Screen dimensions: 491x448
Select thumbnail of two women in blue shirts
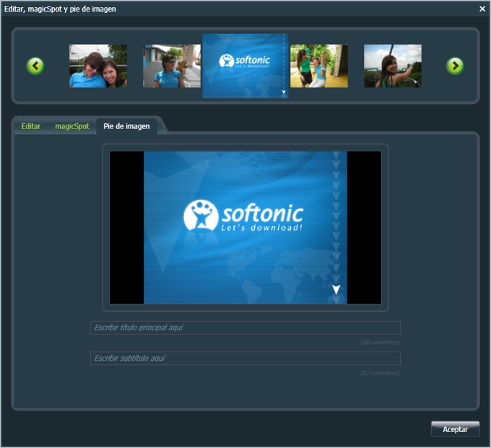(98, 66)
